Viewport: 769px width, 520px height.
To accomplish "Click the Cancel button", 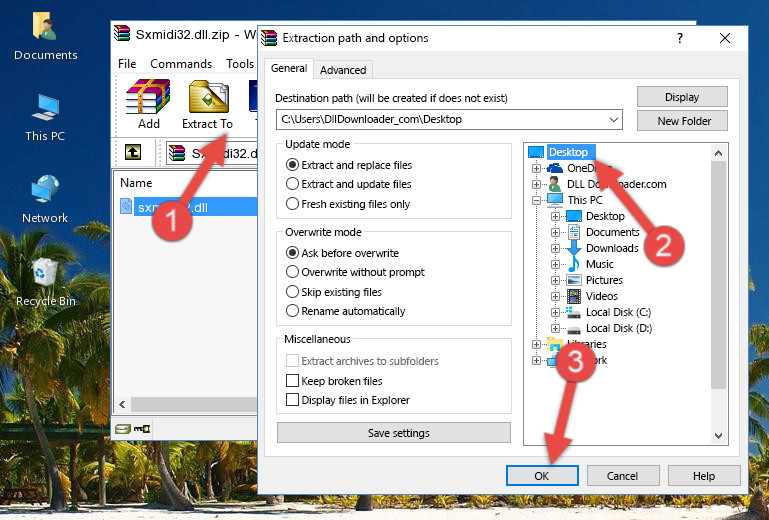I will tap(623, 476).
